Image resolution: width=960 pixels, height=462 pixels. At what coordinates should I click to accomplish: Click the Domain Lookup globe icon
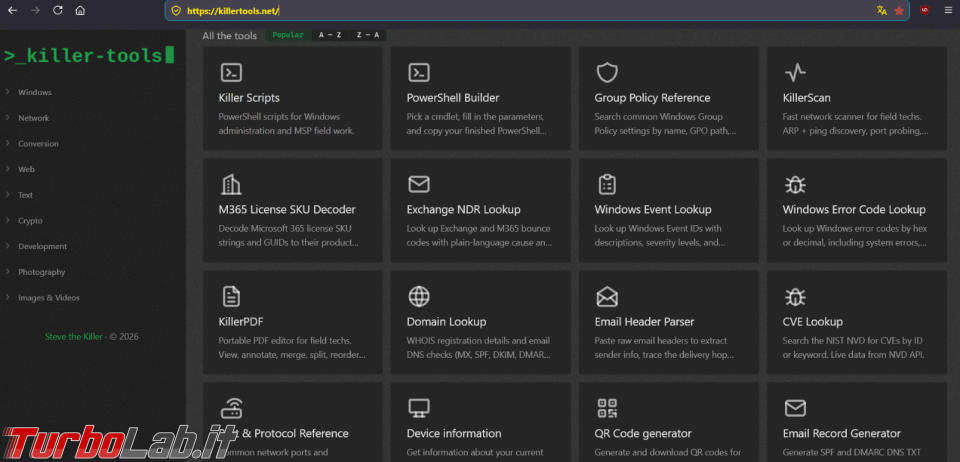(419, 296)
